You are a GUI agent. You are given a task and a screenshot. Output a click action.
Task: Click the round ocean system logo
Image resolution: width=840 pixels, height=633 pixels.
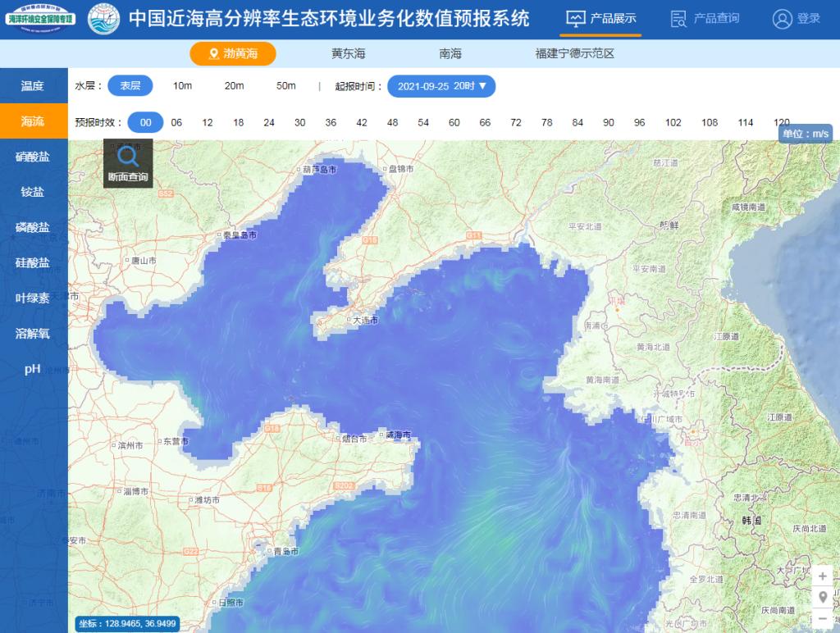(103, 19)
